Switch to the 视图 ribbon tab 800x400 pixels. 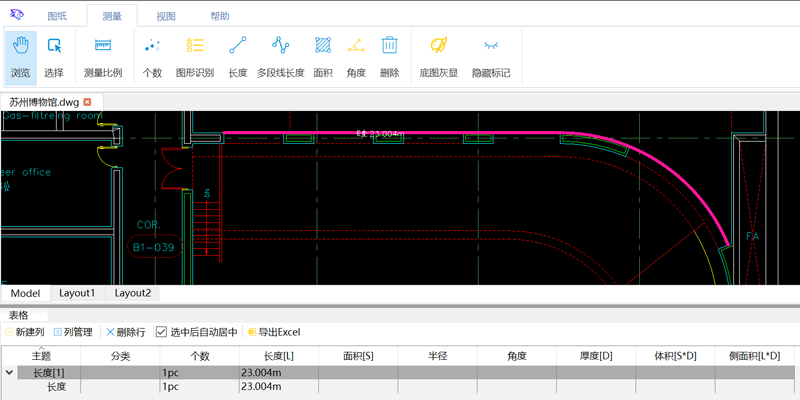tap(166, 17)
